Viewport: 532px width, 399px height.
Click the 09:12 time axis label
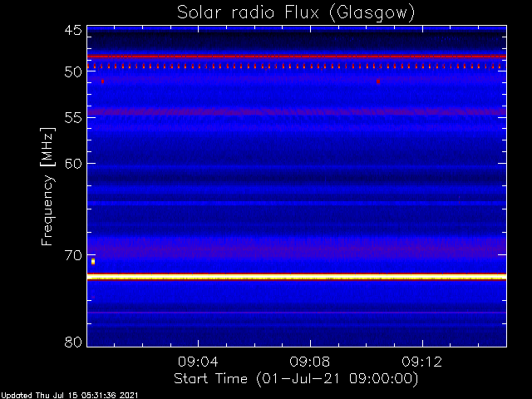(x=422, y=362)
